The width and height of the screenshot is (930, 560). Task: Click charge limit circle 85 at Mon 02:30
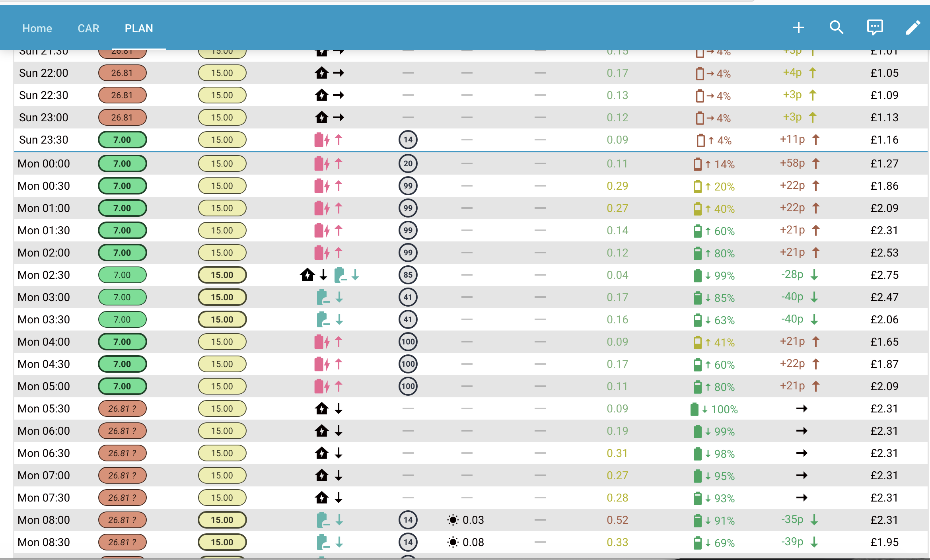(408, 275)
